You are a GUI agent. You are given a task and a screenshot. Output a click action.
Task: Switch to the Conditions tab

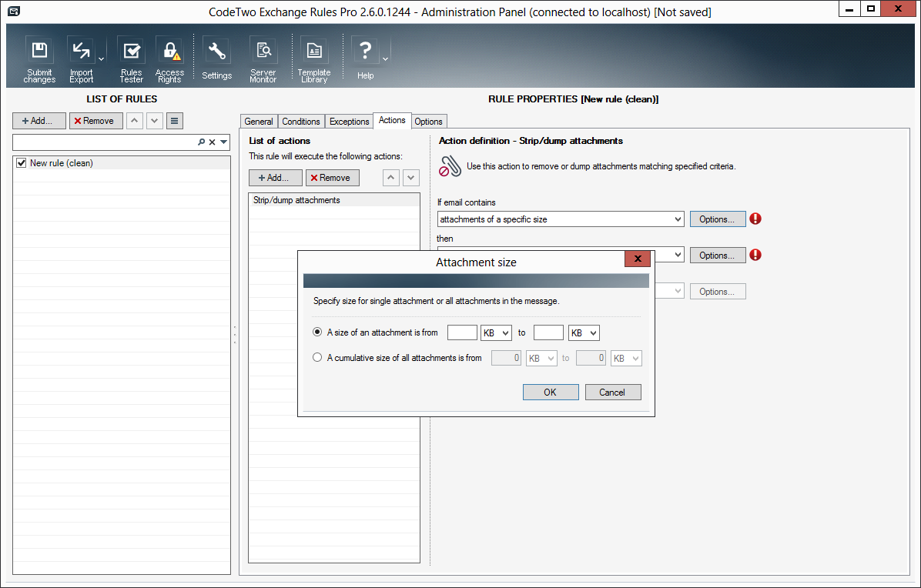coord(300,122)
